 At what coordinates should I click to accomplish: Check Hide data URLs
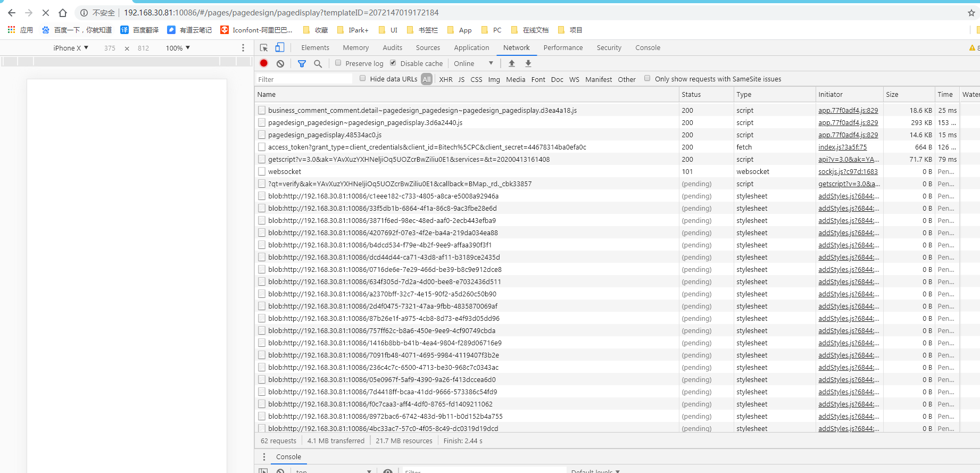pos(363,78)
